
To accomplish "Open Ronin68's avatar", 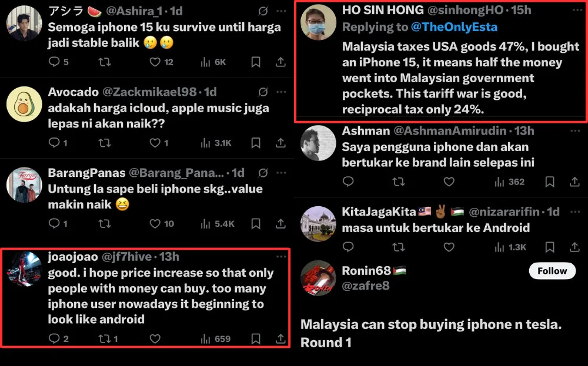I will [x=318, y=278].
